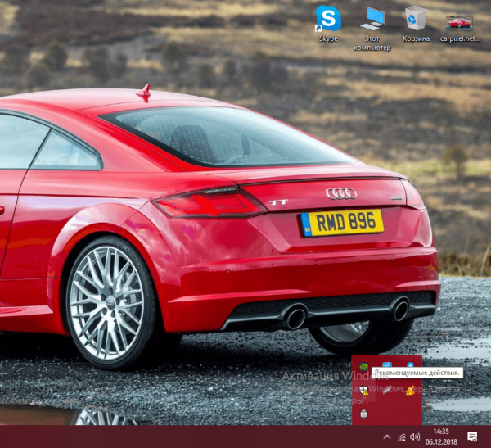
Task: Click the NVIDIA icon in the tray overflow
Action: pos(363,366)
